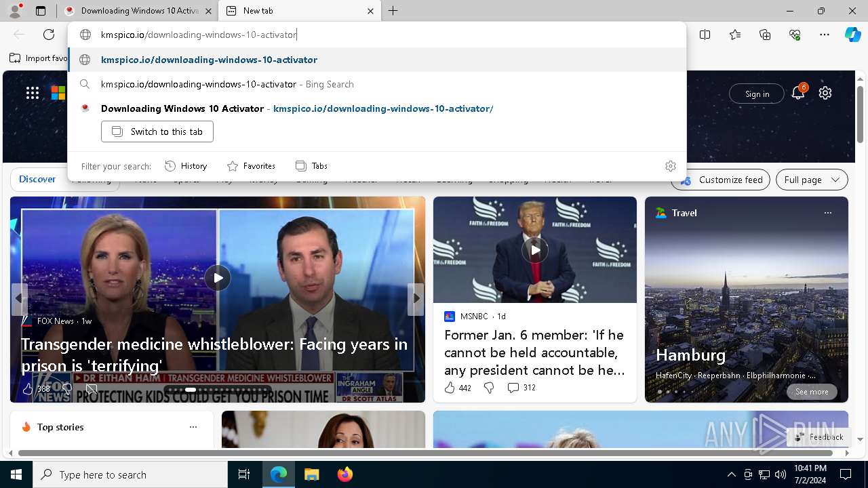This screenshot has height=488, width=868.
Task: Close the New tab tab
Action: (x=370, y=11)
